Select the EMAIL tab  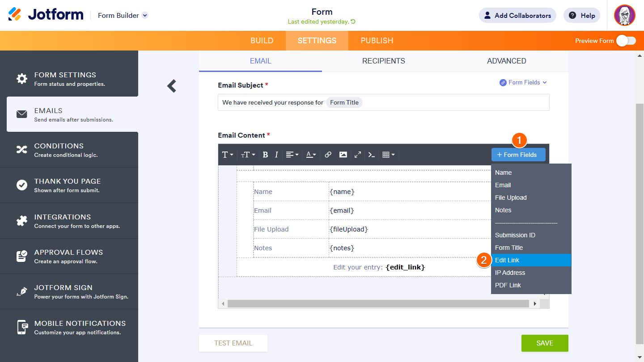pyautogui.click(x=260, y=61)
